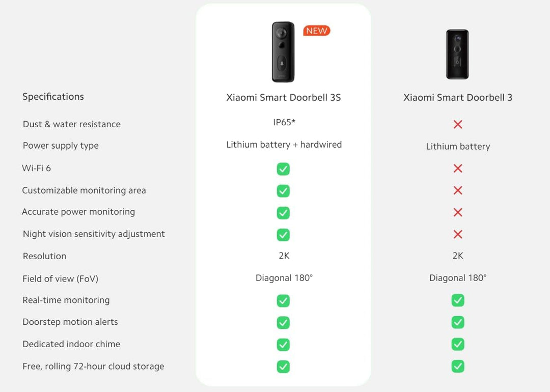
Task: Click the Xiaomi Smart Doorbell 3S product image
Action: click(283, 51)
